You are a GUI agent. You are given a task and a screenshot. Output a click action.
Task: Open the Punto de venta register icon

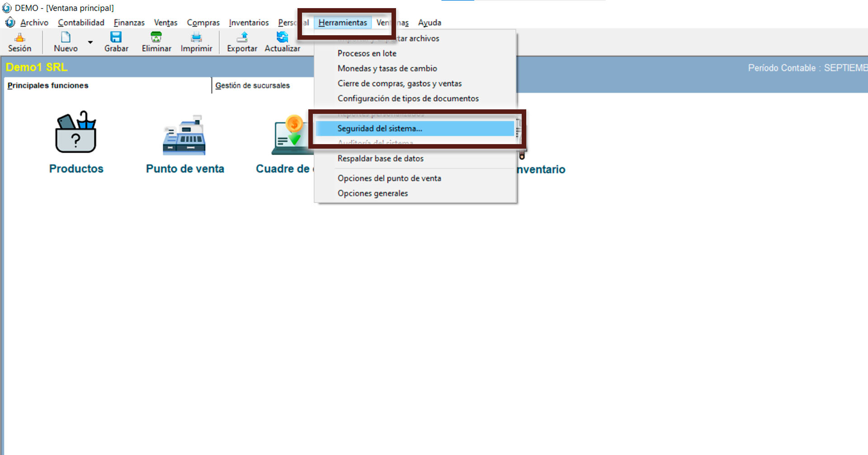coord(184,136)
